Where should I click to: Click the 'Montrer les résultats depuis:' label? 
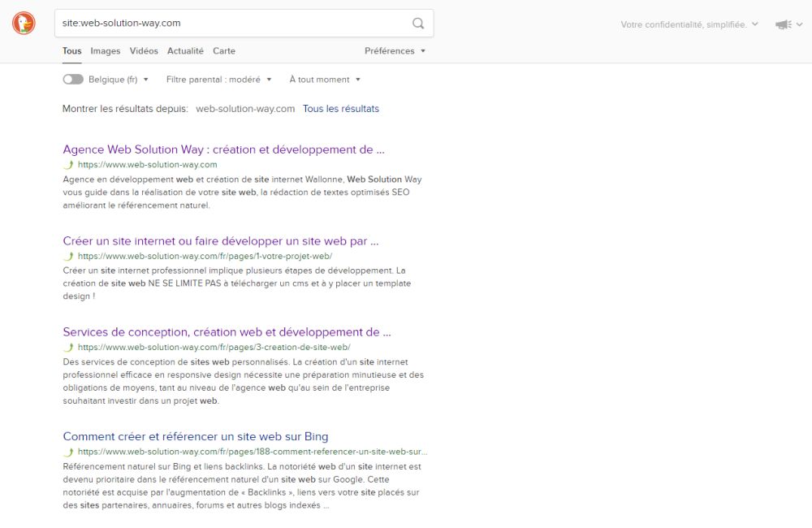click(x=125, y=109)
